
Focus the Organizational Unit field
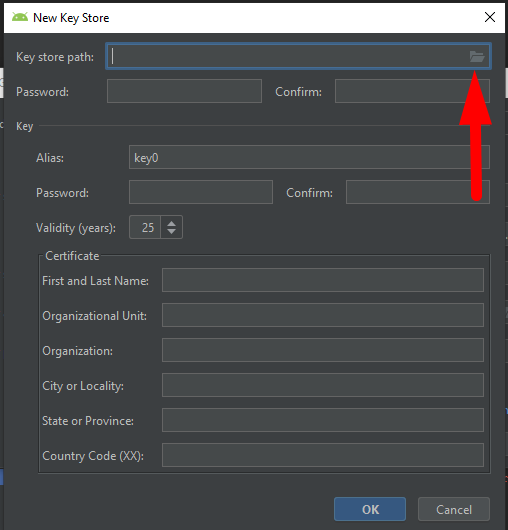coord(323,315)
